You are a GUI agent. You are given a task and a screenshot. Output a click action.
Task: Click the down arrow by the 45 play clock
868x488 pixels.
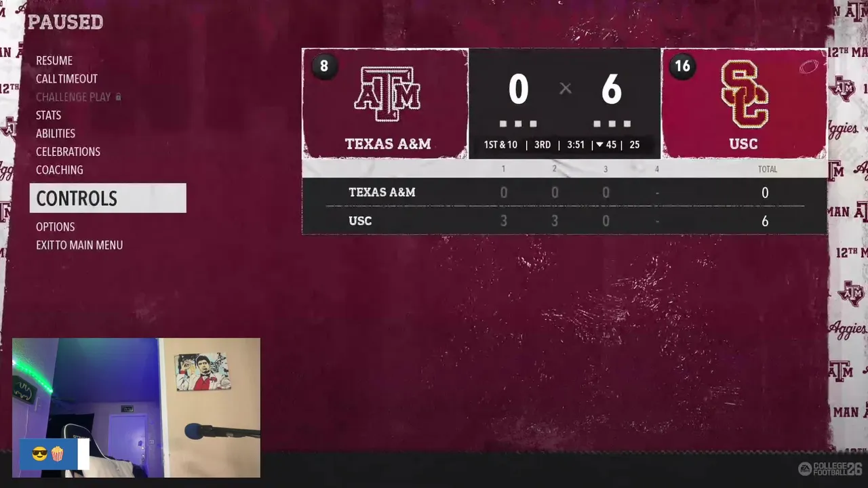click(x=599, y=144)
